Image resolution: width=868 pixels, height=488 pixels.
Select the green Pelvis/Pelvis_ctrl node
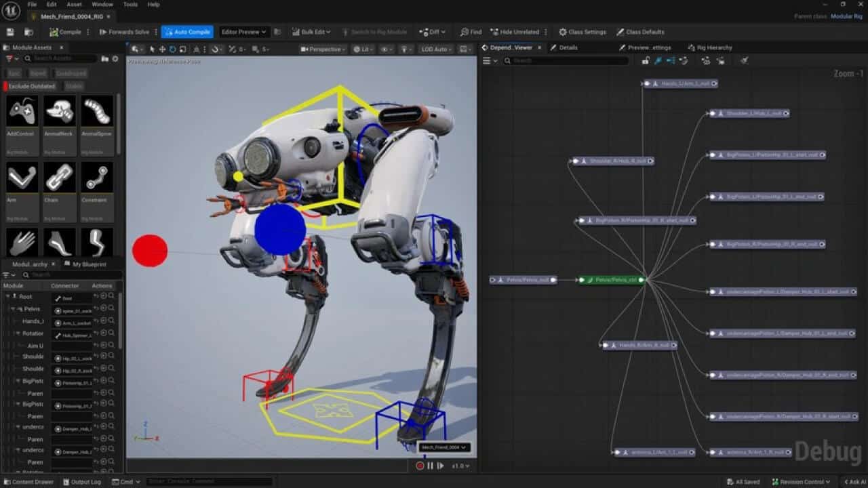pyautogui.click(x=611, y=279)
